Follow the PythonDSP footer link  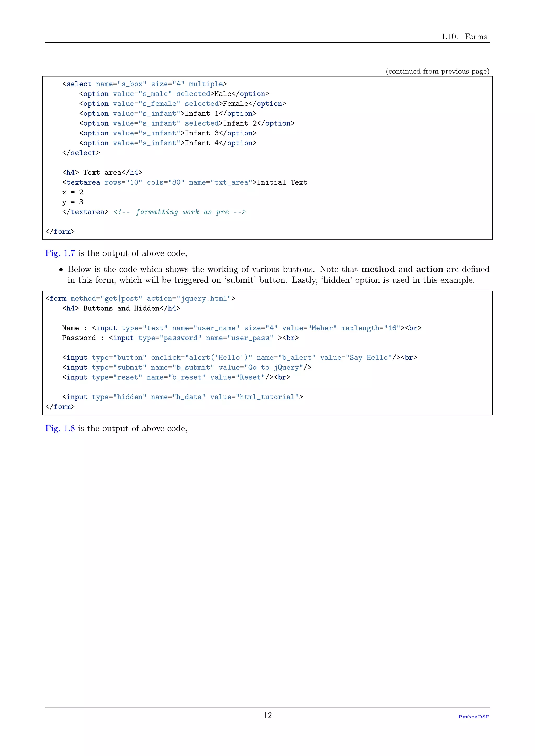(474, 717)
